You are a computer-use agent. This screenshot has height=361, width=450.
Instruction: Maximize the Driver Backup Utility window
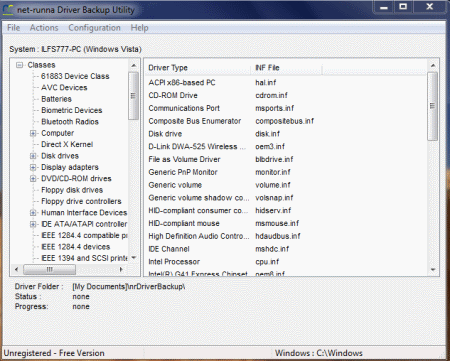403,7
